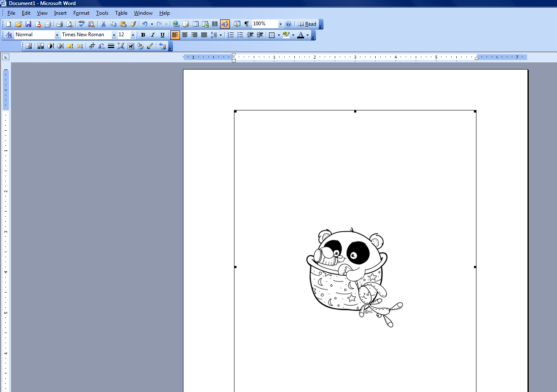The height and width of the screenshot is (392, 557).
Task: Enable underline formatting
Action: click(162, 35)
